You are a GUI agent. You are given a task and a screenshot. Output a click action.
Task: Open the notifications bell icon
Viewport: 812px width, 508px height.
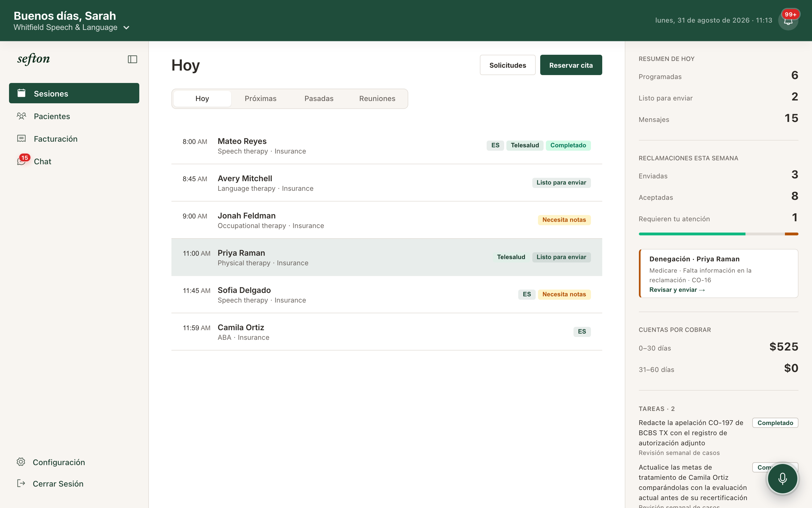(x=788, y=21)
